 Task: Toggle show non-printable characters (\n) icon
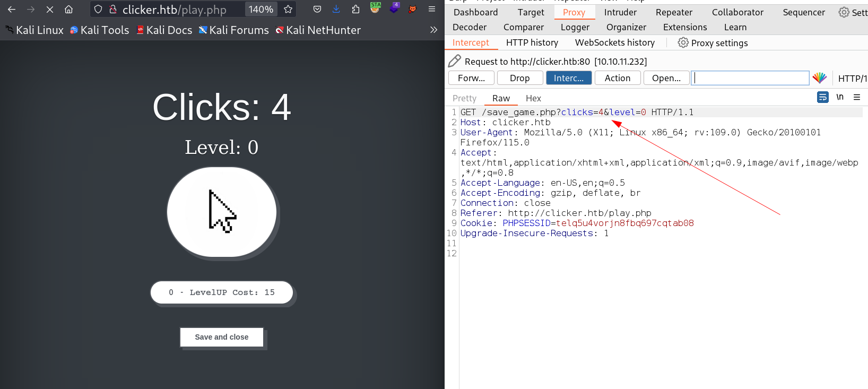click(x=840, y=97)
